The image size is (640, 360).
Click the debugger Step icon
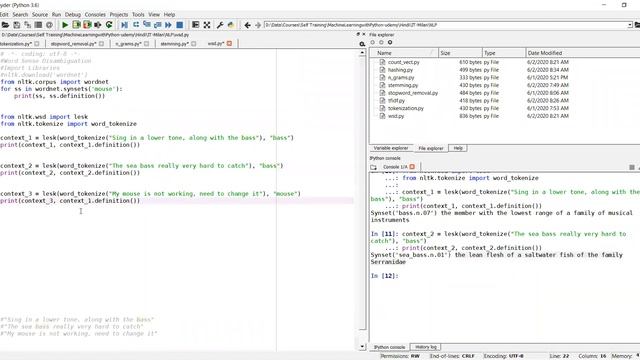136,25
